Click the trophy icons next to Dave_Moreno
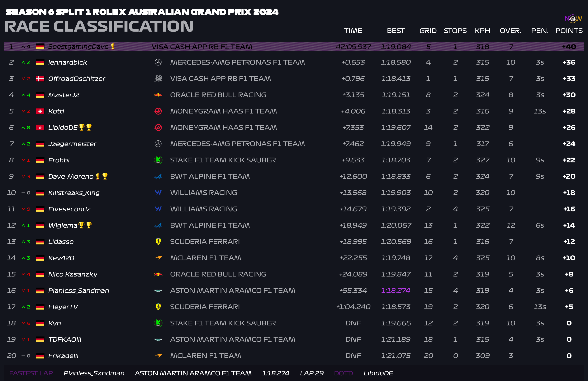This screenshot has width=588, height=381. (x=102, y=176)
